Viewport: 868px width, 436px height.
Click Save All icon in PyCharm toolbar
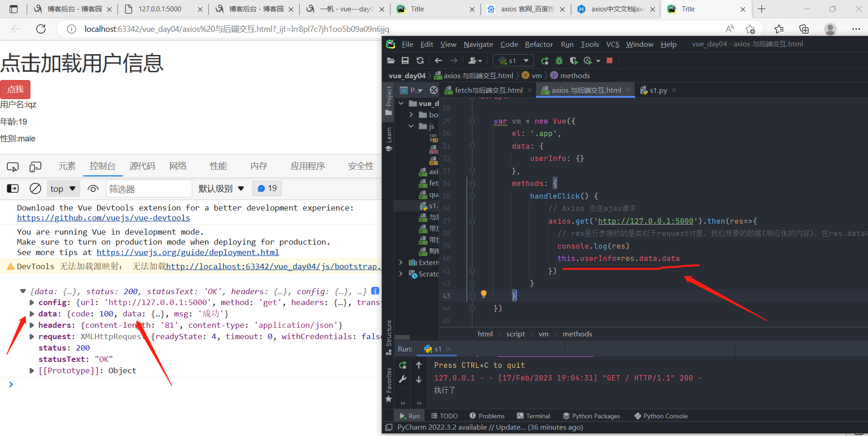[405, 60]
